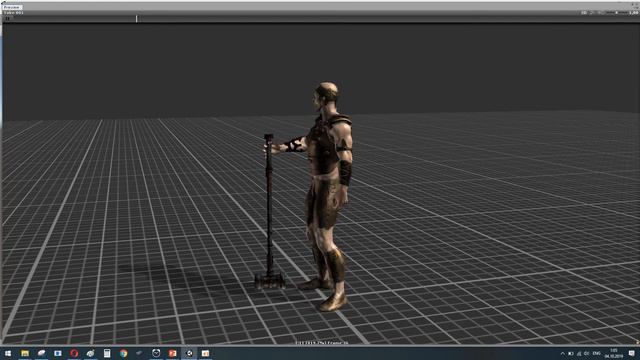This screenshot has height=360, width=640.
Task: Open PowerPoint from the taskbar
Action: coord(172,353)
